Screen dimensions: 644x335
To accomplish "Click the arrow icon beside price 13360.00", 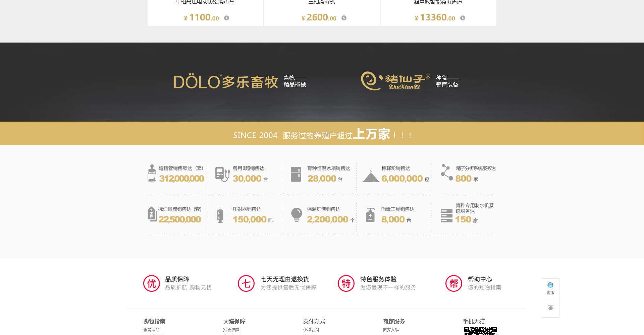I will (463, 18).
